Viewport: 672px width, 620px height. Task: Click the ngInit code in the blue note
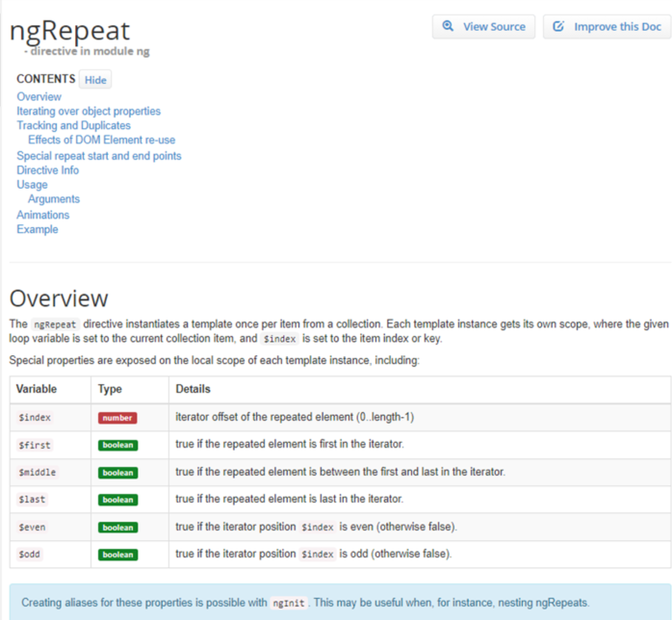point(289,604)
